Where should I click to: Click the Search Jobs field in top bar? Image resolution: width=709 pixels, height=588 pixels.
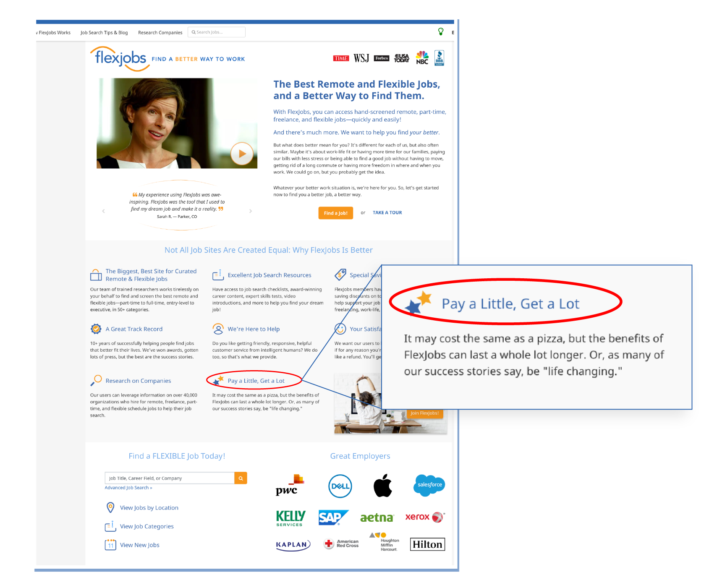pyautogui.click(x=217, y=32)
